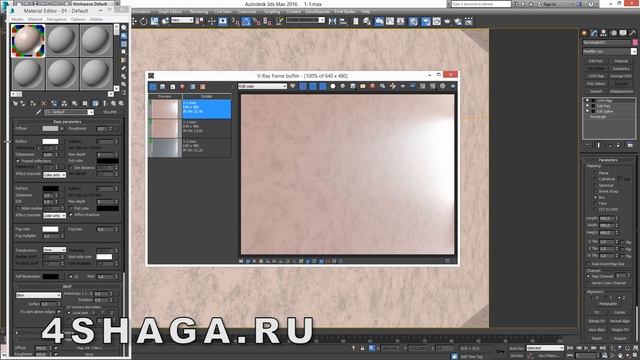Open the Utilities hammer command panel tab

[x=633, y=33]
